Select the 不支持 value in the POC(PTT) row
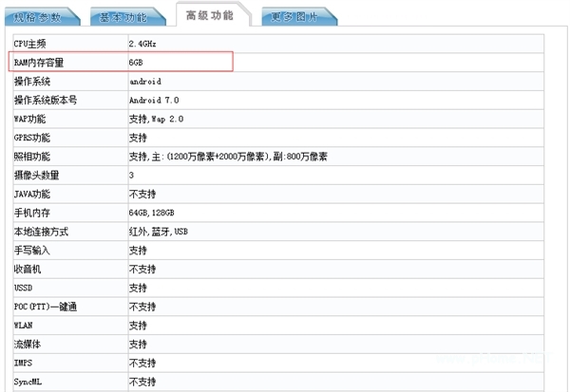The image size is (570, 392). point(142,307)
